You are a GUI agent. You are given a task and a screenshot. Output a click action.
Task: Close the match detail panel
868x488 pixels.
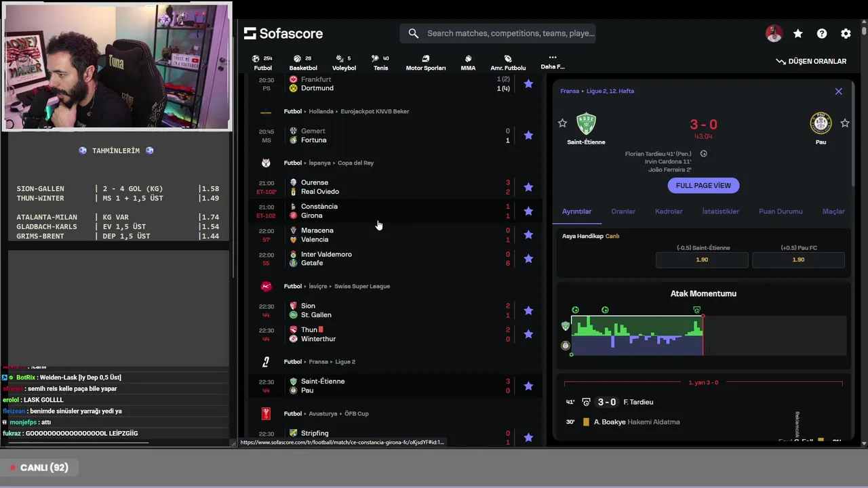[x=838, y=91]
